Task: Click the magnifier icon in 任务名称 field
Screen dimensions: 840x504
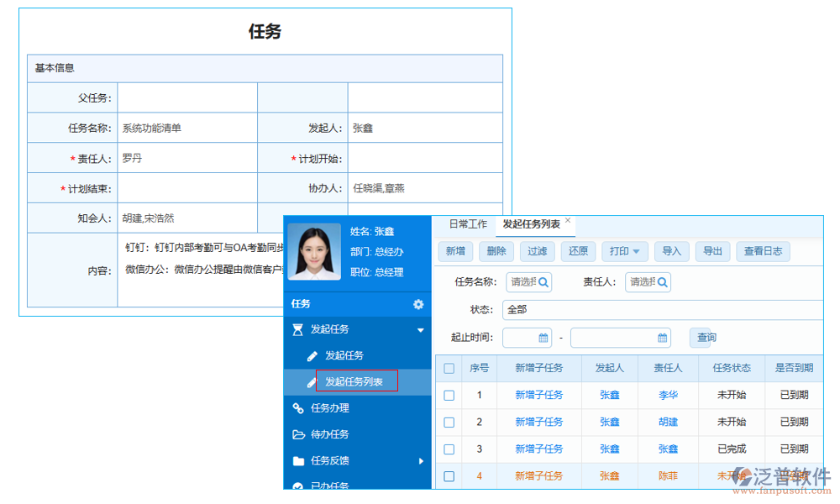Action: tap(543, 282)
